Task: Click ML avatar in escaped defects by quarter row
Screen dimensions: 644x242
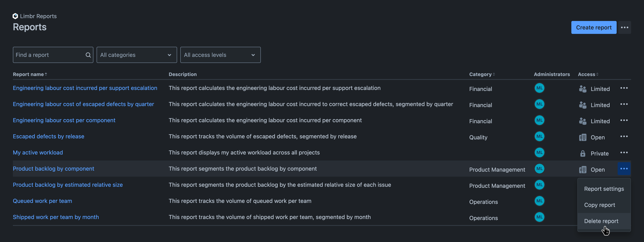Action: point(539,104)
